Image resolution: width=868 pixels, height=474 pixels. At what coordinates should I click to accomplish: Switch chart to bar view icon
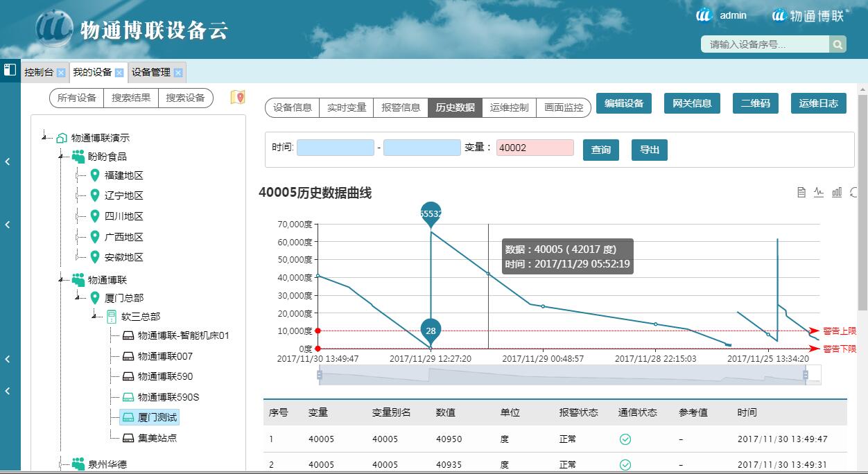tap(837, 193)
